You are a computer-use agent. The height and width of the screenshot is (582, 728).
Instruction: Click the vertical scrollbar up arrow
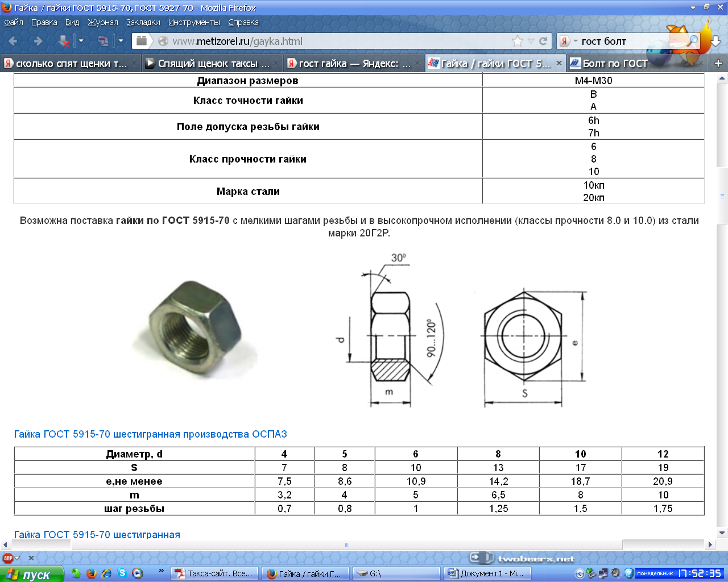pyautogui.click(x=722, y=78)
